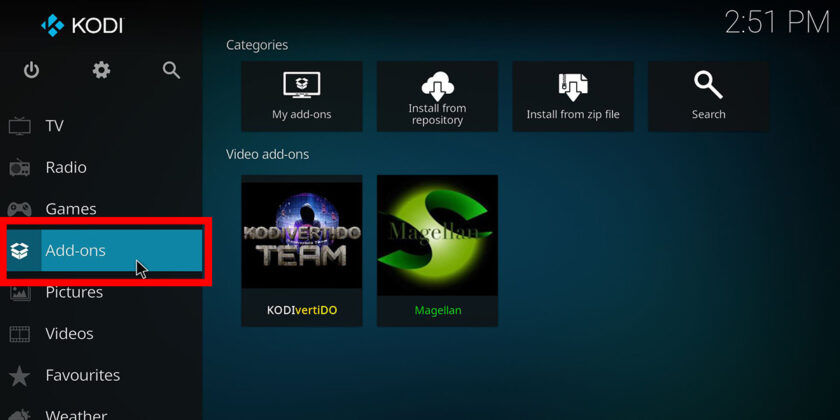840x420 pixels.
Task: Click the green Magellan name label
Action: point(437,310)
